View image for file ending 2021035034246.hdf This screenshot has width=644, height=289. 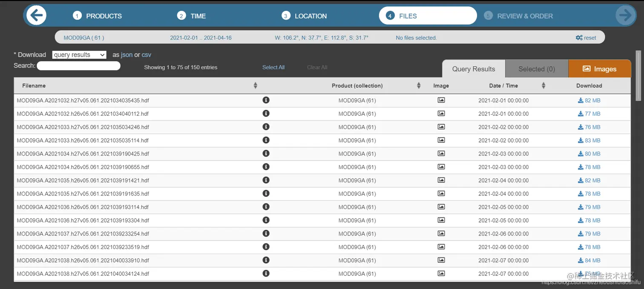[441, 127]
